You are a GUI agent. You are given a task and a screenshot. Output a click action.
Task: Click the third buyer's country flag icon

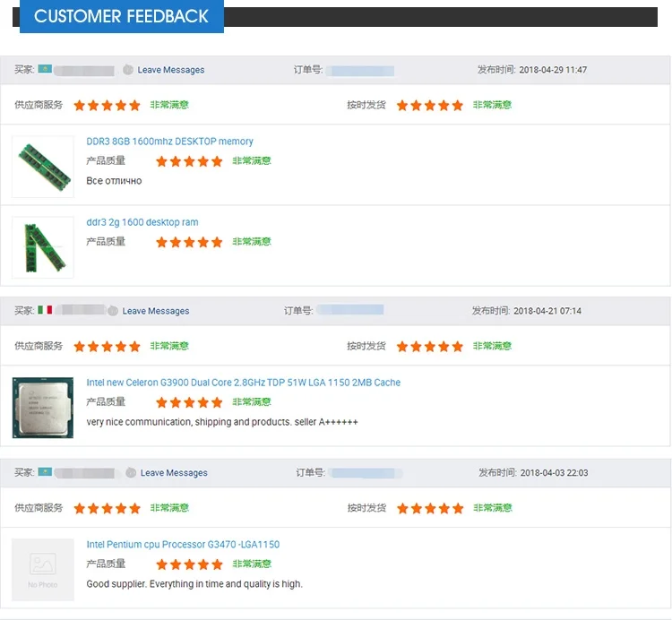click(45, 472)
